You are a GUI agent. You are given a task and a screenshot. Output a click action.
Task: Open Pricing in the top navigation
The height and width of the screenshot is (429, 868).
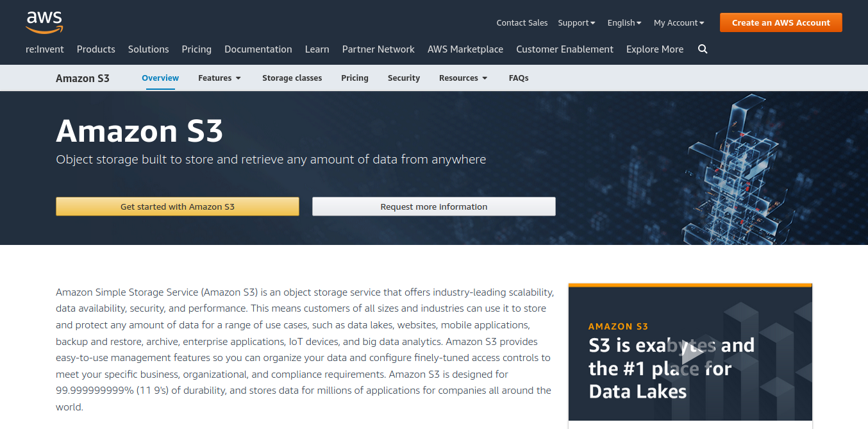pos(197,49)
